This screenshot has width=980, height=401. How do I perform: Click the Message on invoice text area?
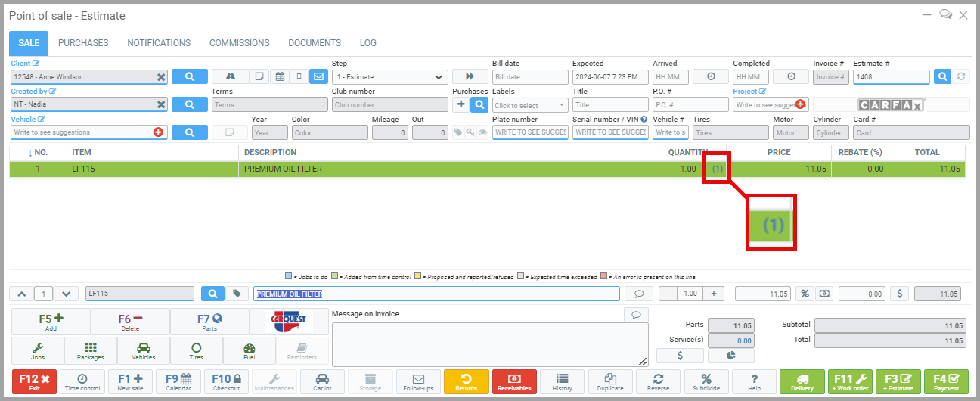(489, 344)
